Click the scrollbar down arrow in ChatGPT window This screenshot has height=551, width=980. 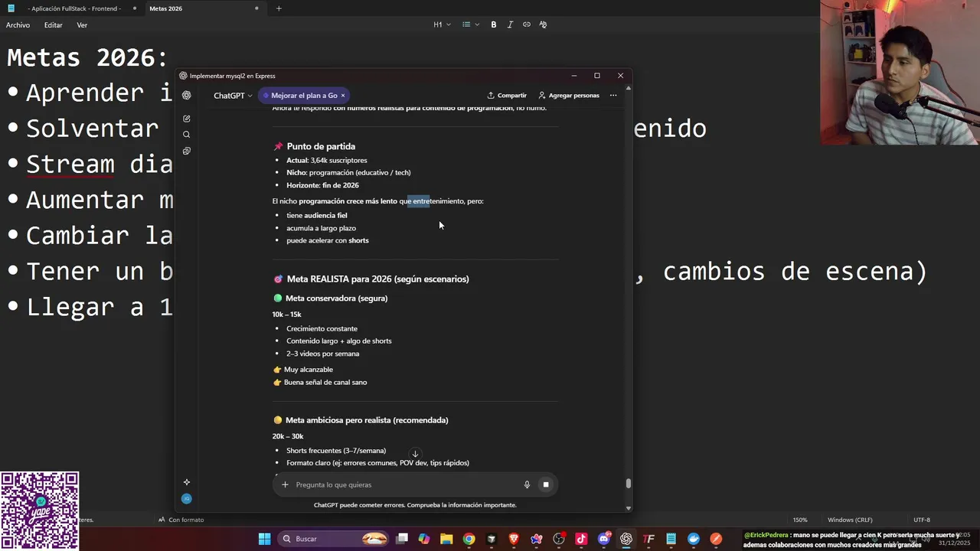pyautogui.click(x=629, y=507)
